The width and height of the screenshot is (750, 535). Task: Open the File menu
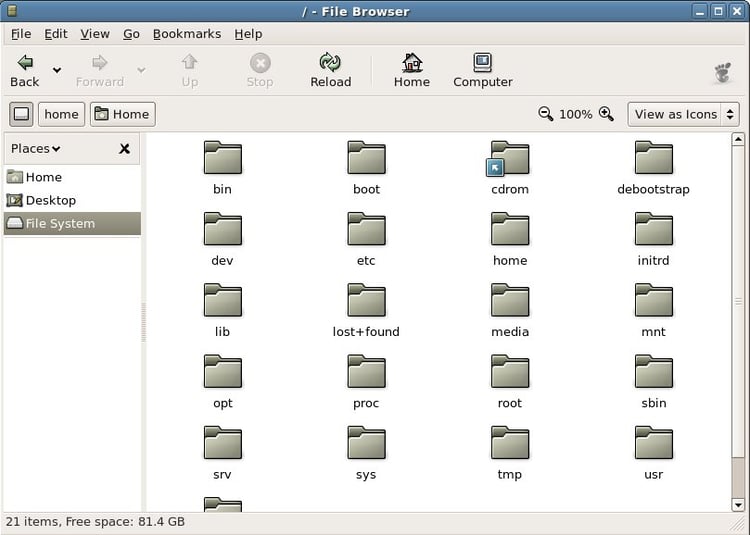(x=21, y=34)
